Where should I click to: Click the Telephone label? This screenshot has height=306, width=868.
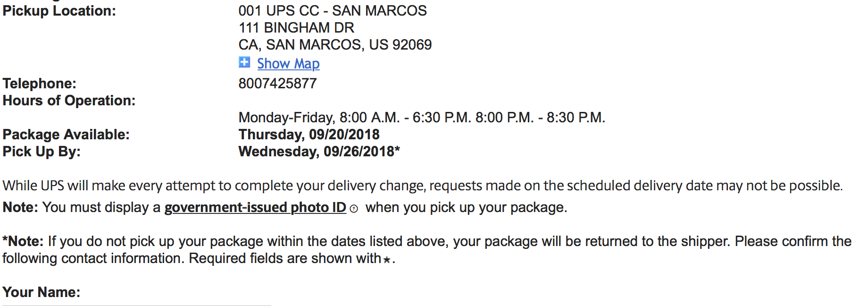pyautogui.click(x=40, y=84)
